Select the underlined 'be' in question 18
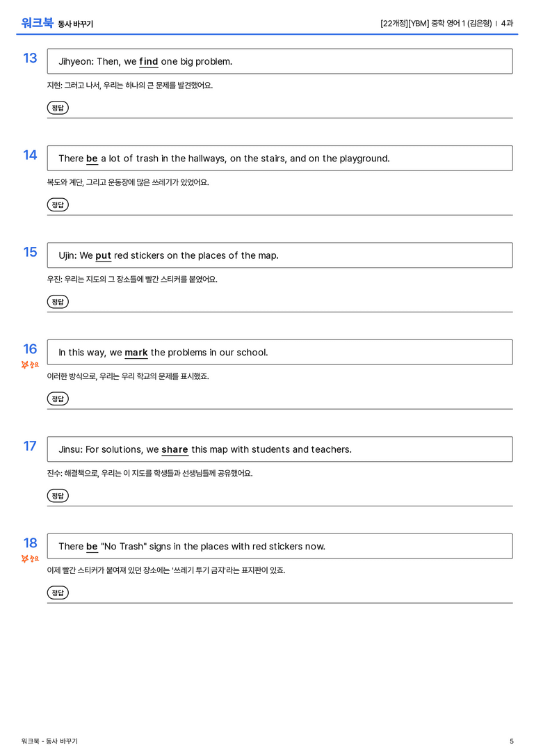Screen dimensions: 534x756 pyautogui.click(x=92, y=546)
